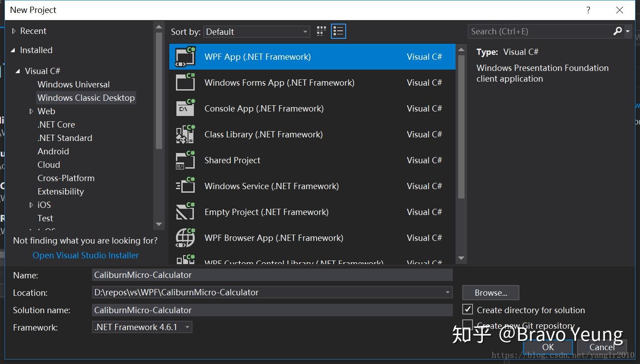This screenshot has width=640, height=364.
Task: Open Visual Studio Installer link
Action: tap(86, 255)
